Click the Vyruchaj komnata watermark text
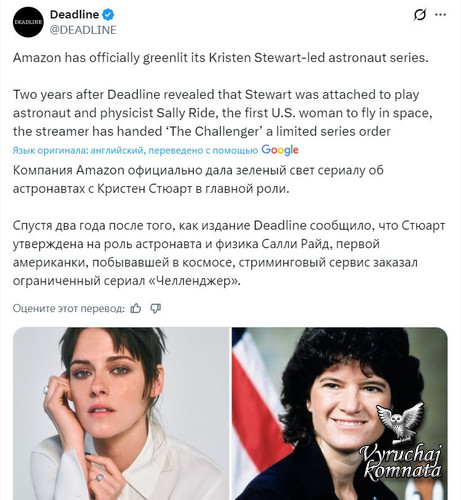The width and height of the screenshot is (461, 500). tap(402, 462)
